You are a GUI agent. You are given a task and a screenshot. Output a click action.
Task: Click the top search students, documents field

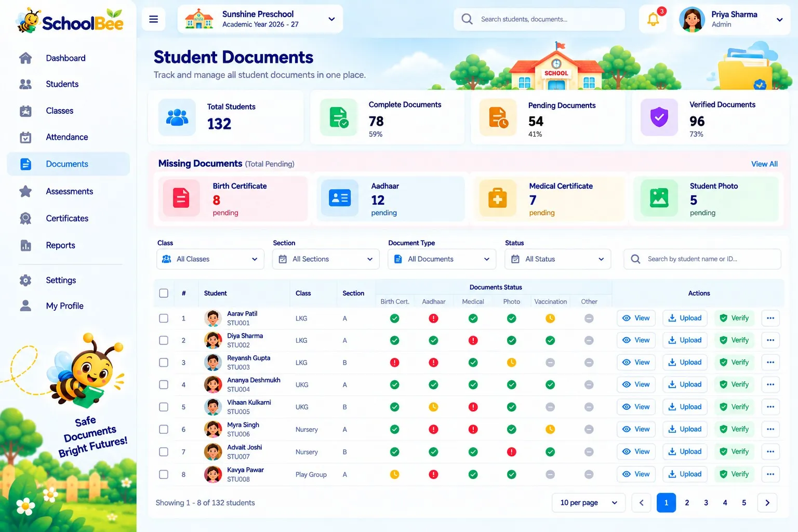pyautogui.click(x=539, y=19)
